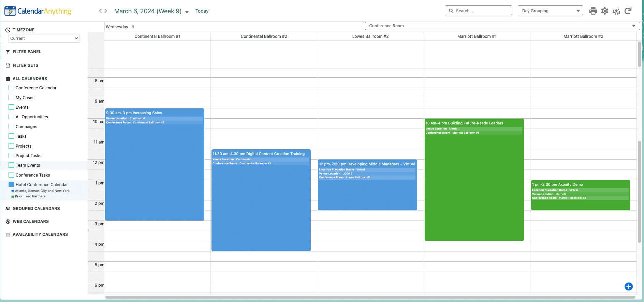Screen dimensions: 644x302
Task: Check the Project Tasks calendar checkbox
Action: (x=11, y=155)
